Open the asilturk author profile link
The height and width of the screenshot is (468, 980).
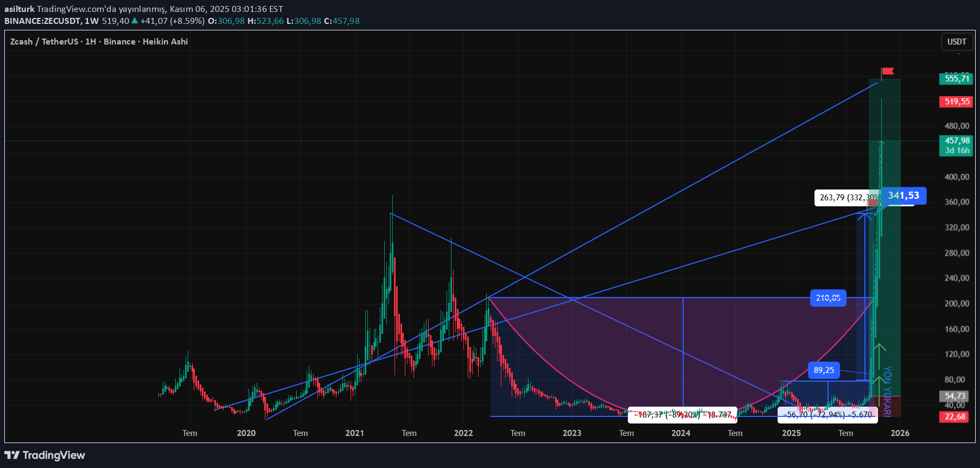(x=19, y=9)
